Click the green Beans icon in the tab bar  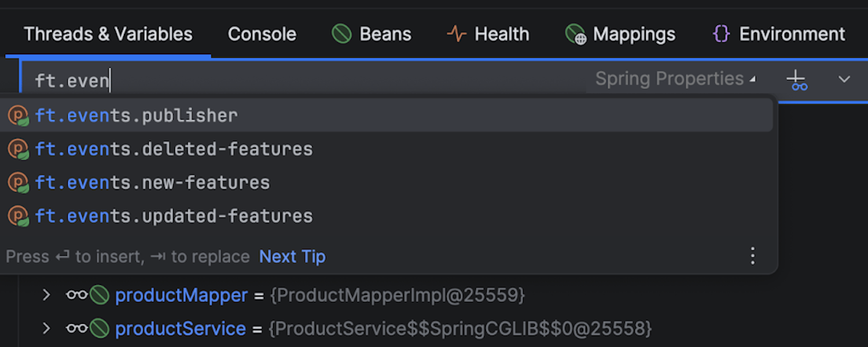coord(341,34)
